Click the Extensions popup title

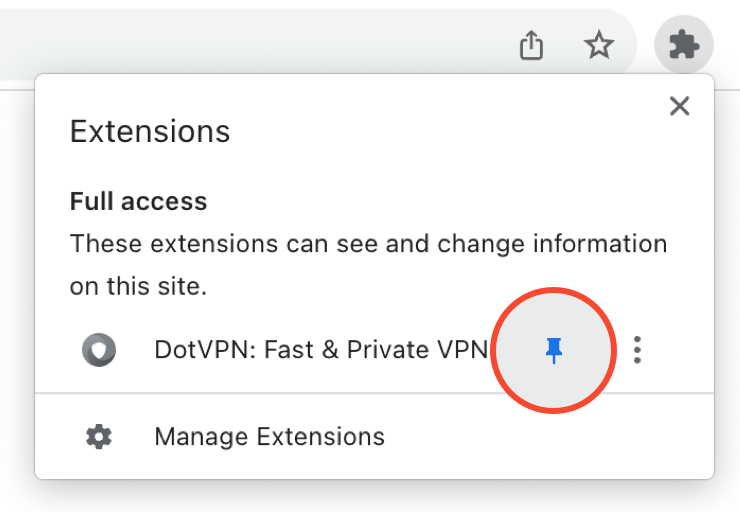click(150, 131)
